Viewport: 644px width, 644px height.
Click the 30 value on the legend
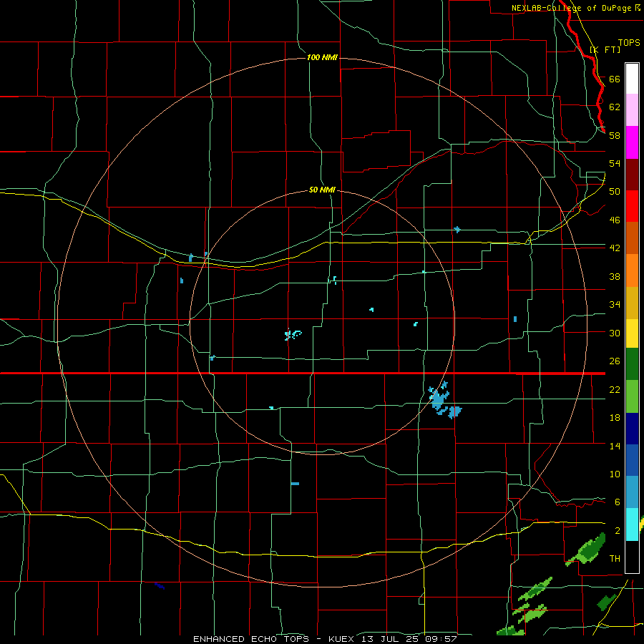click(615, 333)
